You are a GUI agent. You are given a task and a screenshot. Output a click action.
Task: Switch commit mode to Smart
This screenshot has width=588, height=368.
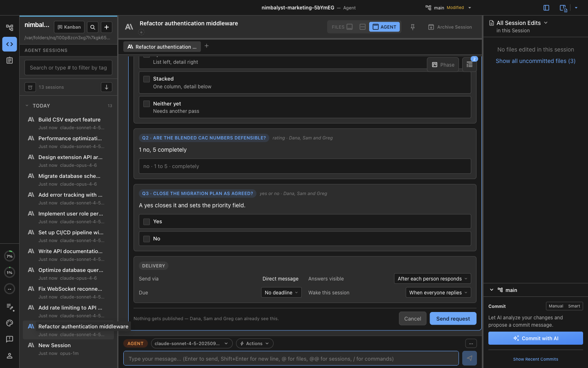574,306
